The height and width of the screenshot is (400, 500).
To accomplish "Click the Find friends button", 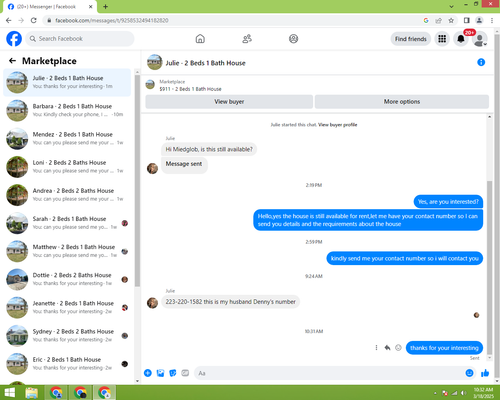I will [x=411, y=39].
